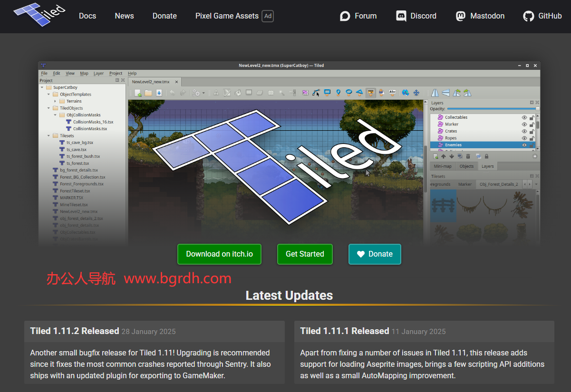This screenshot has width=571, height=392.
Task: Open the Discord link icon
Action: click(x=401, y=16)
